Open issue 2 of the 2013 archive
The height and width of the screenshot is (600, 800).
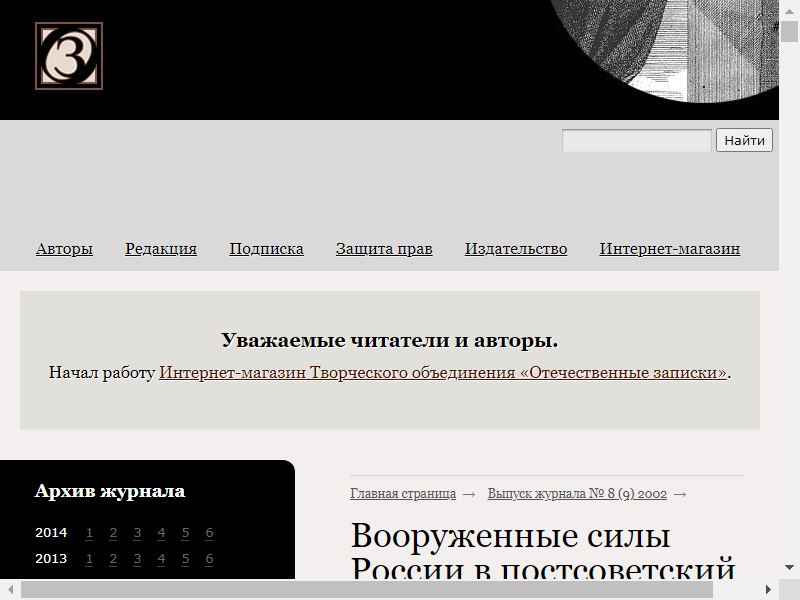coord(113,559)
